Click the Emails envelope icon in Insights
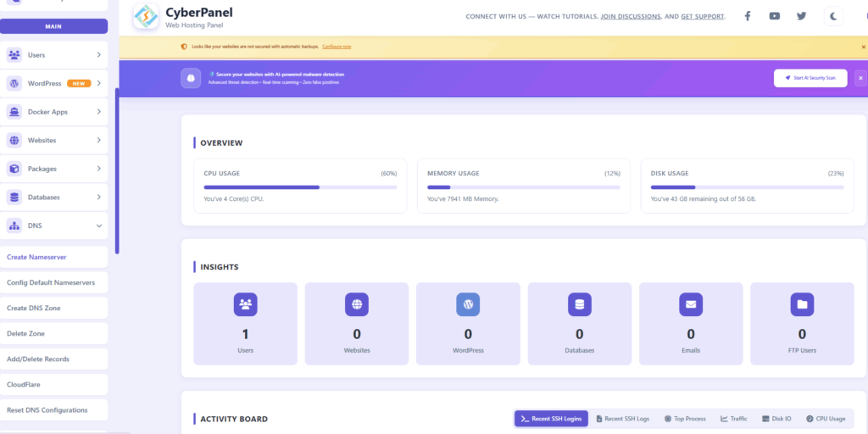 tap(691, 304)
